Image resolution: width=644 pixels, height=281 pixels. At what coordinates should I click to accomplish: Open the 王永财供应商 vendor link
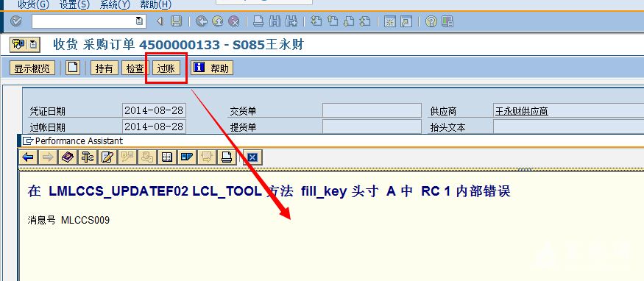pyautogui.click(x=522, y=111)
